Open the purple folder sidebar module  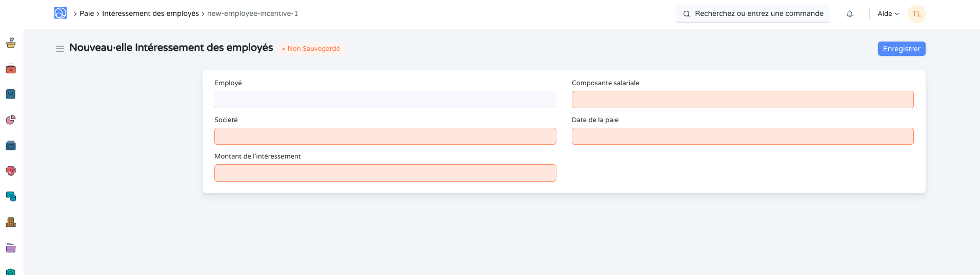click(11, 248)
